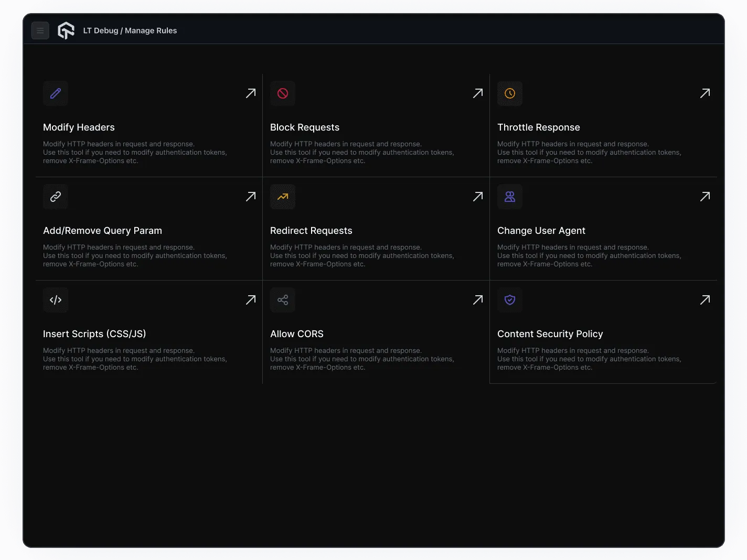Screen dimensions: 747x560
Task: Select the Content Security Policy shield icon
Action: (509, 300)
